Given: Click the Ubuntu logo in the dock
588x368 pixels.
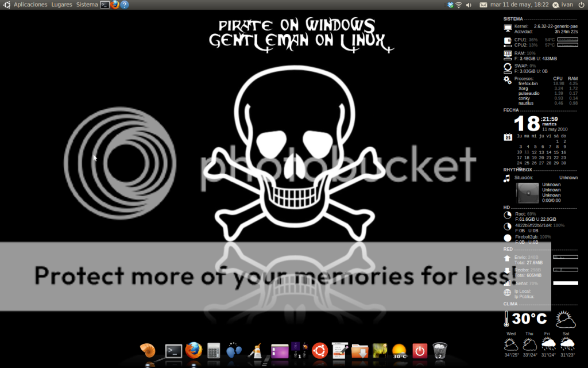Looking at the screenshot, I should pos(319,350).
